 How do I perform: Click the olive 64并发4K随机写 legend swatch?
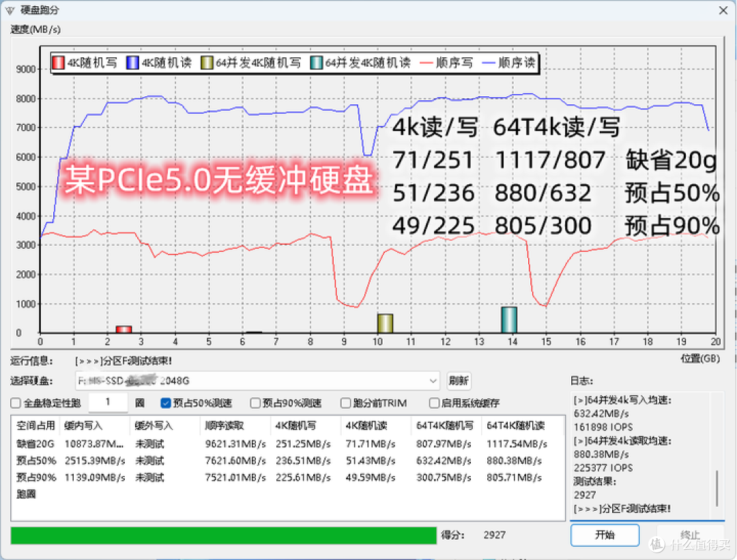click(207, 63)
